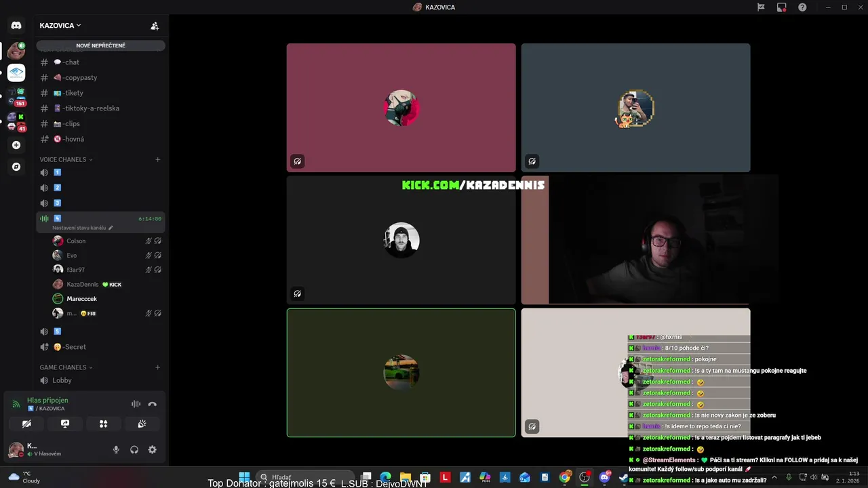Open clock showing 1:13
The height and width of the screenshot is (488, 868).
(x=850, y=477)
